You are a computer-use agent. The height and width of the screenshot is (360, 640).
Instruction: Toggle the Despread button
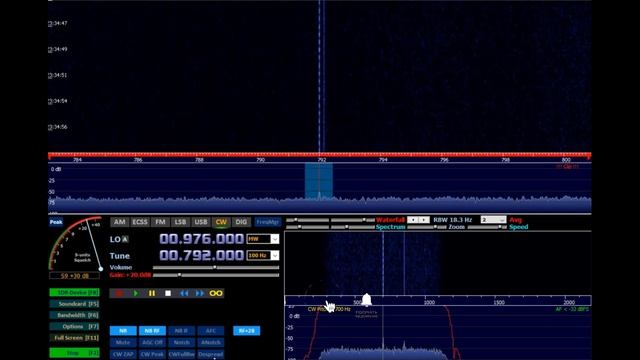211,354
